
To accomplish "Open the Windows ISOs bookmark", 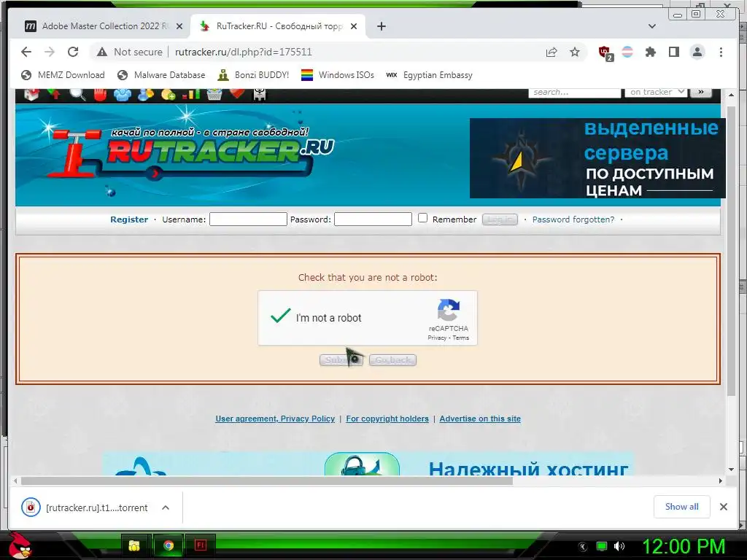I will point(338,75).
